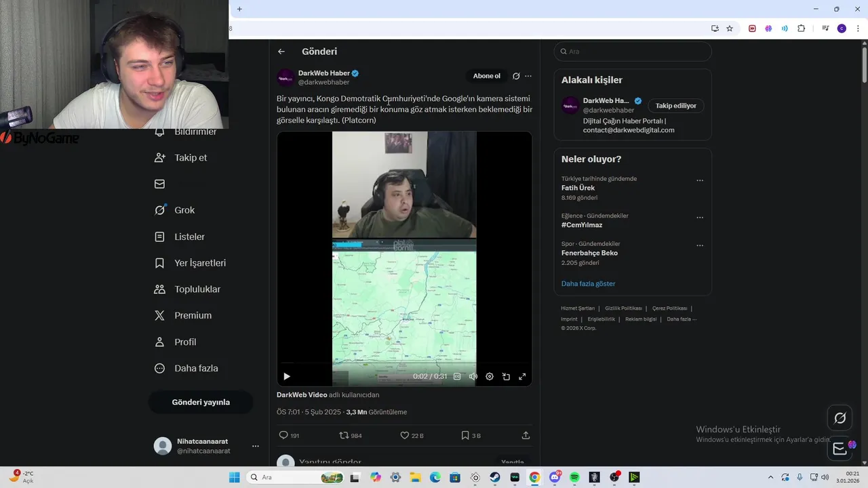Go to Listeler in sidebar
868x488 pixels.
point(180,237)
